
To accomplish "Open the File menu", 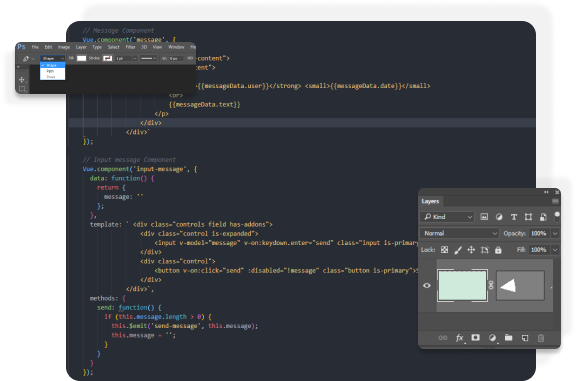I will [35, 47].
